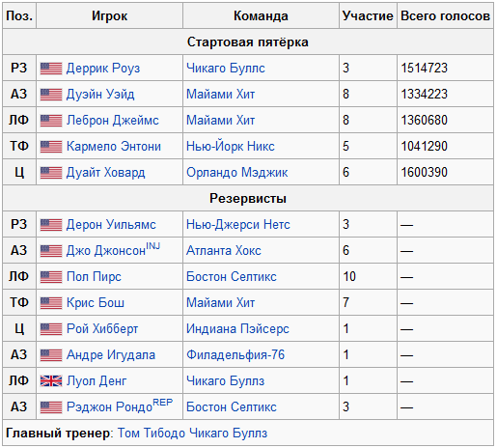
Task: Click the US flag beside Рой Хибберт
Action: coord(51,329)
